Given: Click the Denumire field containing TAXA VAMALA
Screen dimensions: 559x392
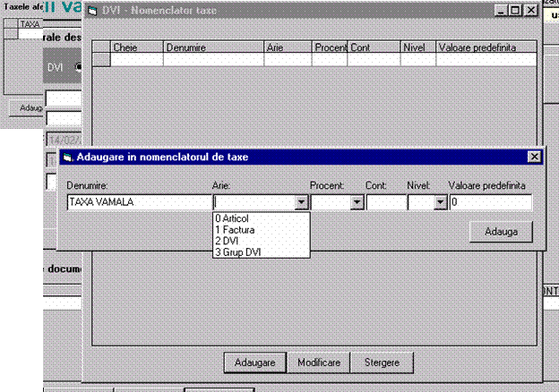Looking at the screenshot, I should (x=138, y=203).
